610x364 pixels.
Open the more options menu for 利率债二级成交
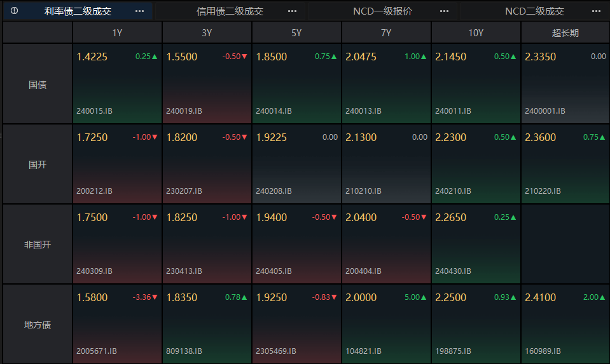(x=140, y=11)
